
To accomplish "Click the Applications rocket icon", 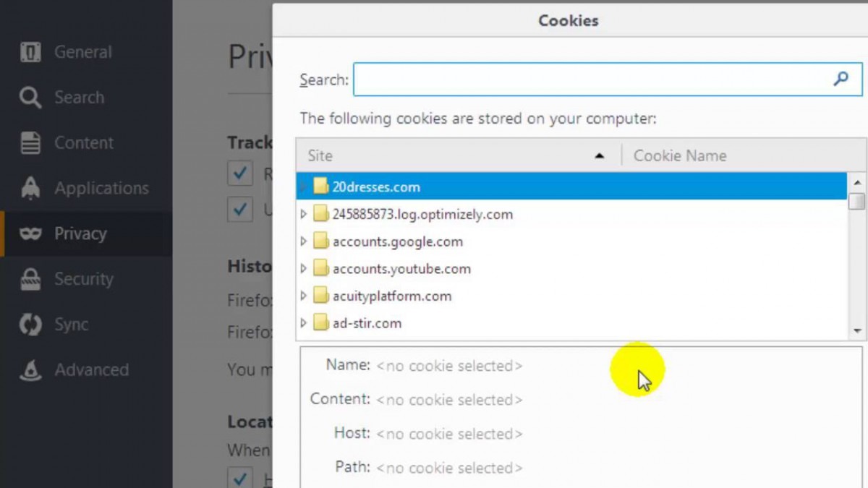I will 30,188.
